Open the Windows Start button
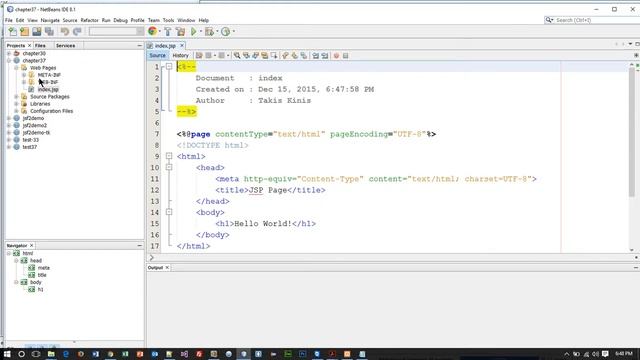640x360 pixels. [7, 353]
